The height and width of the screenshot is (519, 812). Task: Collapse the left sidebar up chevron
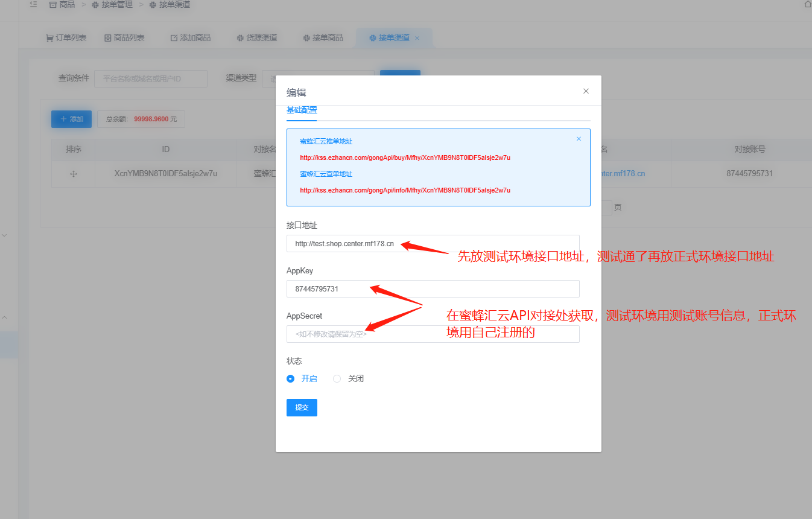tap(4, 317)
